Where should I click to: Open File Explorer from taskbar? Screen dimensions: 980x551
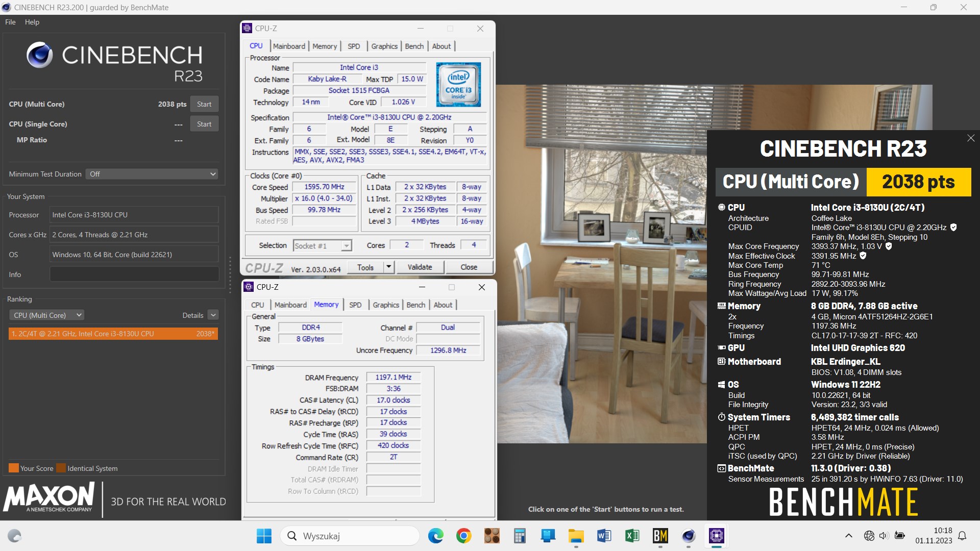576,536
